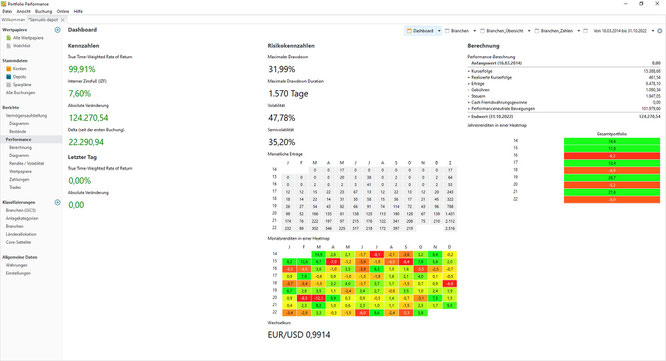Open the Buchung menu
Screen dimensions: 666x361
click(x=43, y=11)
